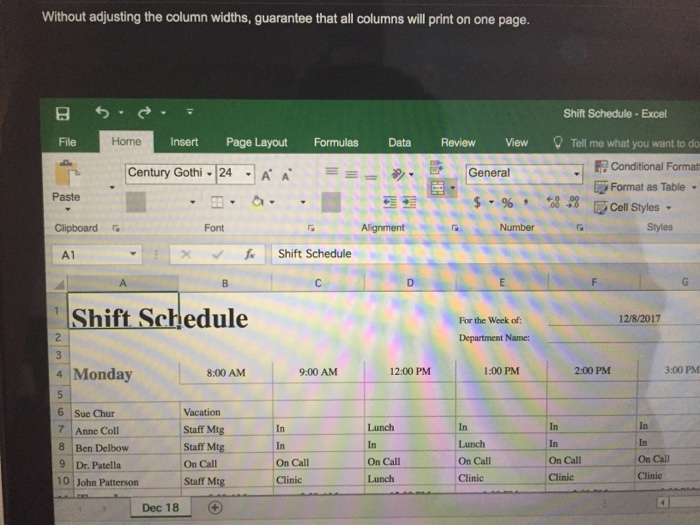Click the Redo arrow
Screen dimensions: 700x525
[x=144, y=112]
